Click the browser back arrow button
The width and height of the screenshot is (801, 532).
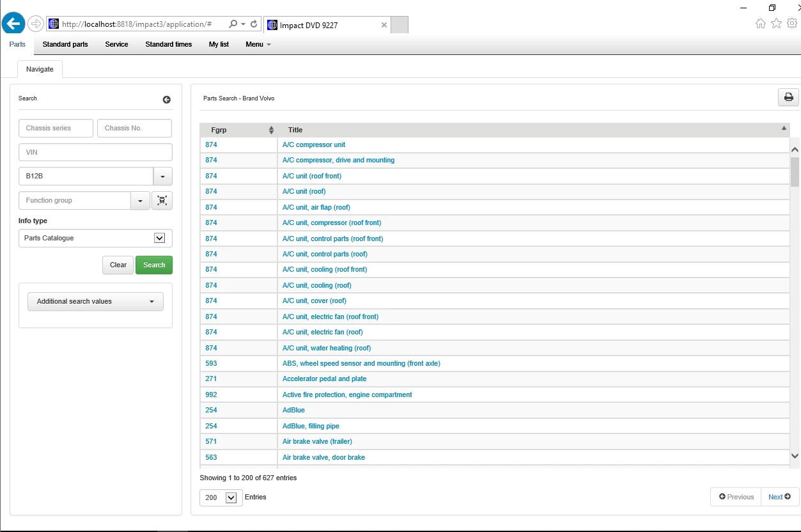click(x=13, y=24)
